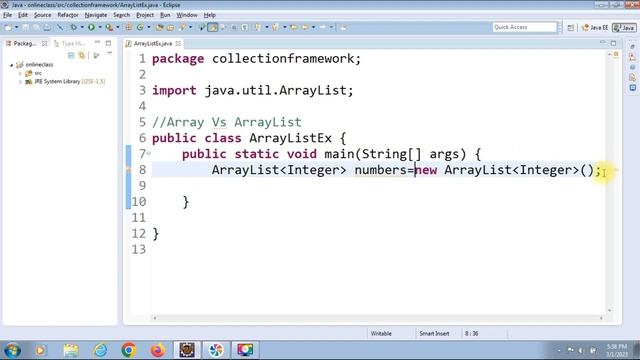Click the Open Task folder icon
640x360 pixels.
pyautogui.click(x=171, y=27)
